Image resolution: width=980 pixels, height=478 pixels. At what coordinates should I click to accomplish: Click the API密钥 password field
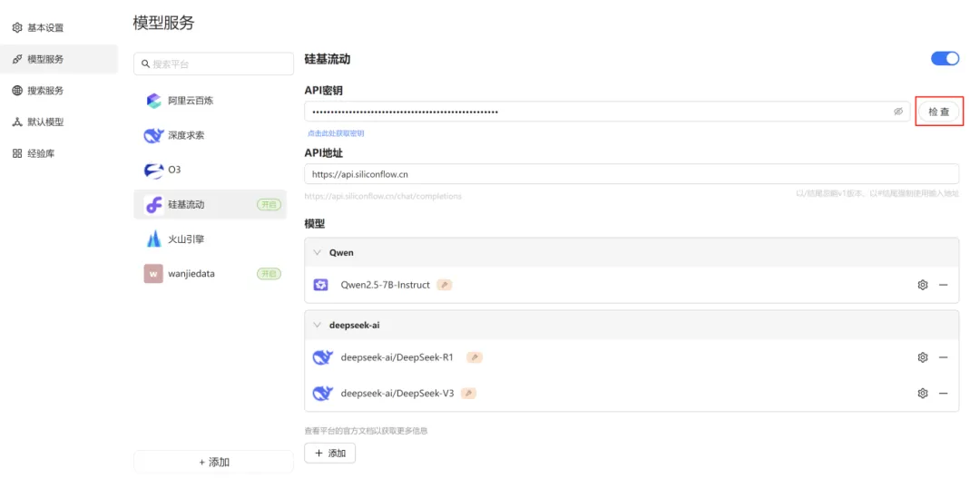tap(607, 112)
